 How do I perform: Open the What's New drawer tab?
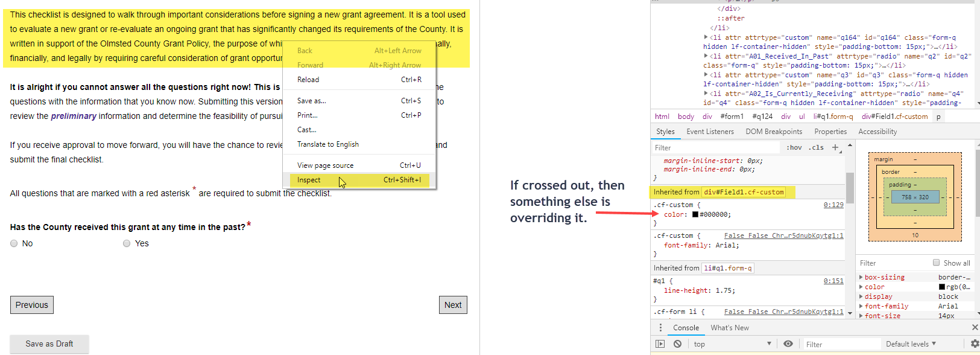tap(730, 328)
